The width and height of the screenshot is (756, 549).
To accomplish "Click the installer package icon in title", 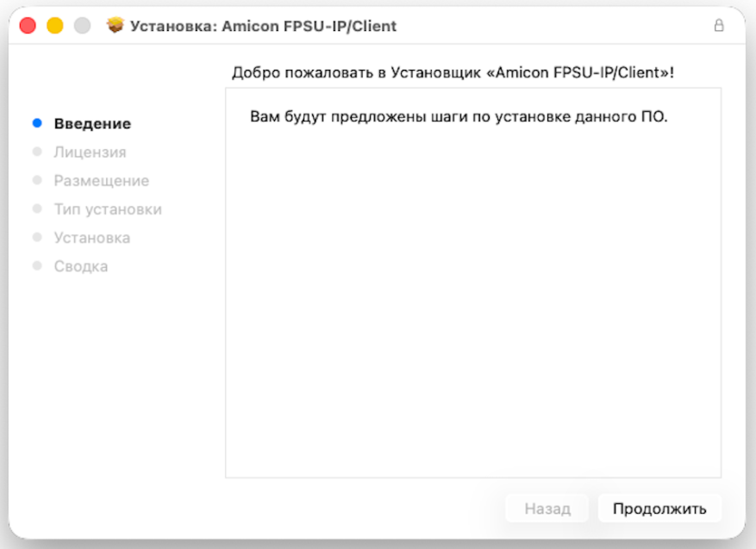I will (x=116, y=25).
